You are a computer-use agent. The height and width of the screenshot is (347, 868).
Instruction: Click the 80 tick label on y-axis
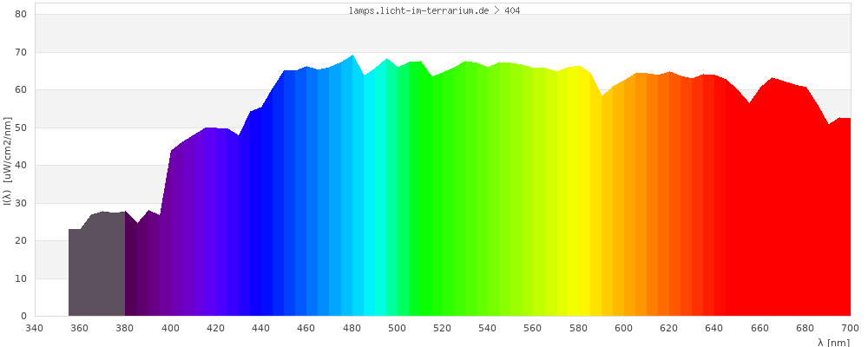tap(21, 15)
